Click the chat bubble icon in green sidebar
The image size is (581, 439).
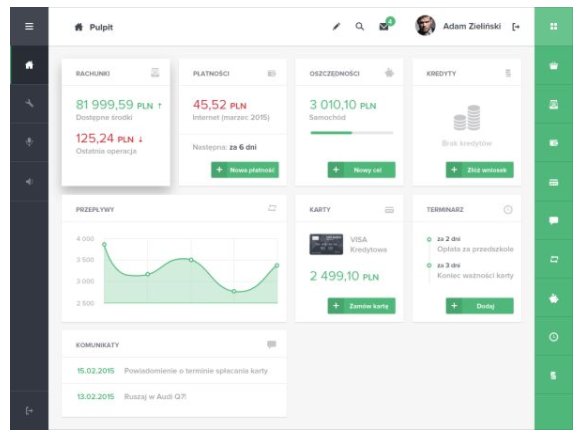tap(553, 221)
